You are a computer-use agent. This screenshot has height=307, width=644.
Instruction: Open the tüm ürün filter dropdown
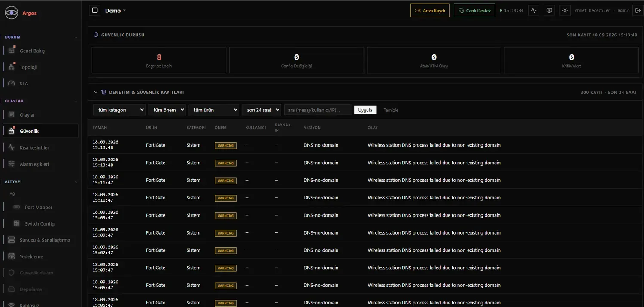tap(214, 110)
